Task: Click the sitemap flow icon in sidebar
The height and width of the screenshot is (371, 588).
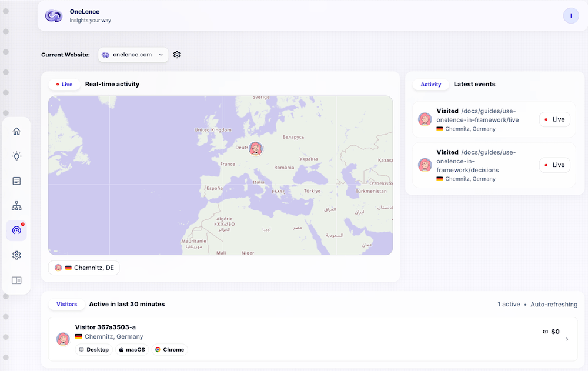Action: pos(16,205)
